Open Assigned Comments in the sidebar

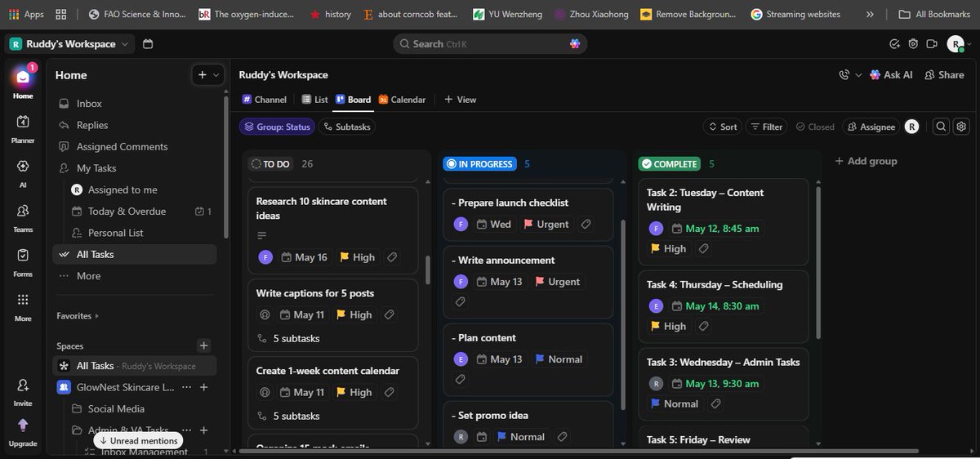click(x=122, y=147)
